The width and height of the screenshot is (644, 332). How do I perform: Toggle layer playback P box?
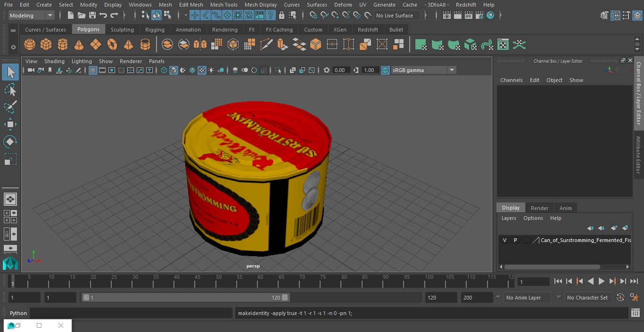point(515,240)
